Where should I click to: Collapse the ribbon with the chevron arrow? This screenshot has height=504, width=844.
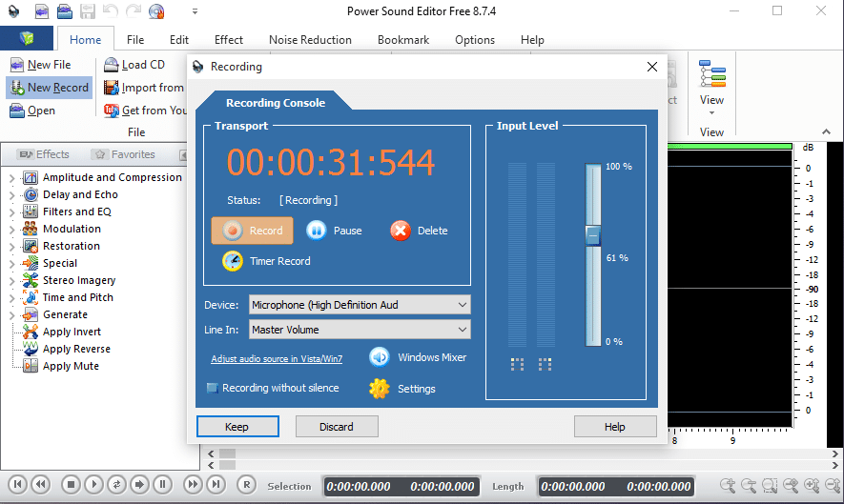click(826, 131)
